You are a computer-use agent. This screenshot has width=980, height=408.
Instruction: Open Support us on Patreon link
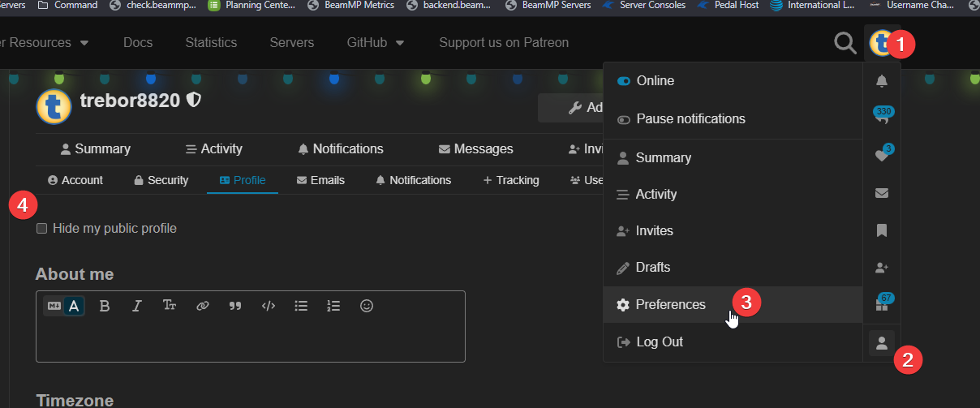point(504,42)
